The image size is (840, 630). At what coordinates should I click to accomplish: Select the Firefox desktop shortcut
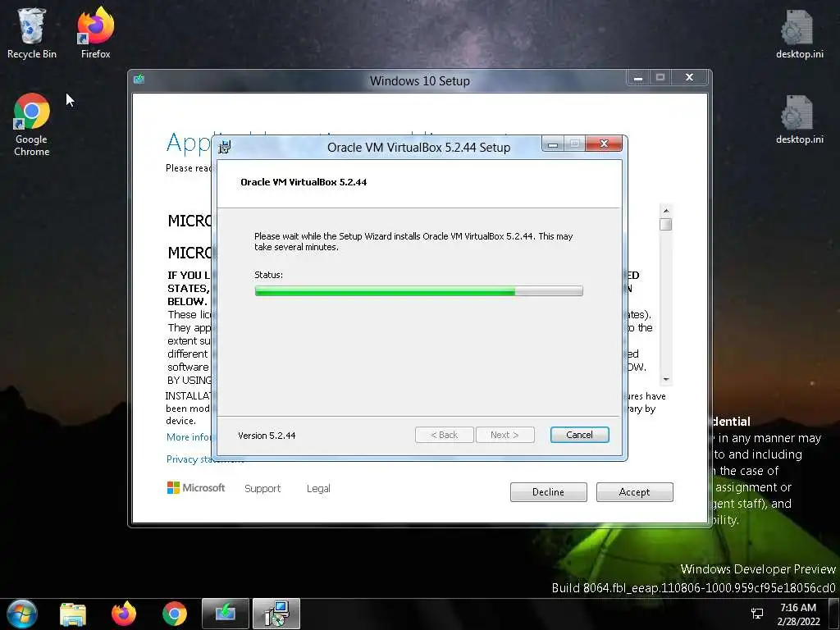(x=95, y=32)
